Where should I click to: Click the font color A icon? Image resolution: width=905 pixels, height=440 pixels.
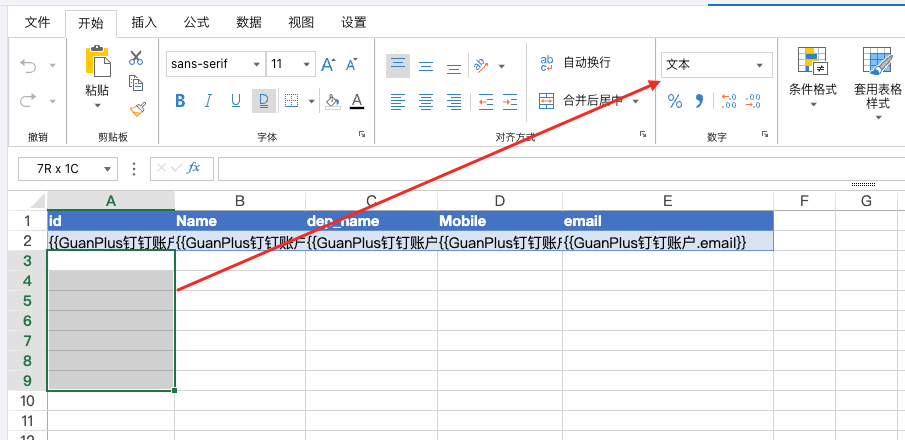(x=357, y=102)
